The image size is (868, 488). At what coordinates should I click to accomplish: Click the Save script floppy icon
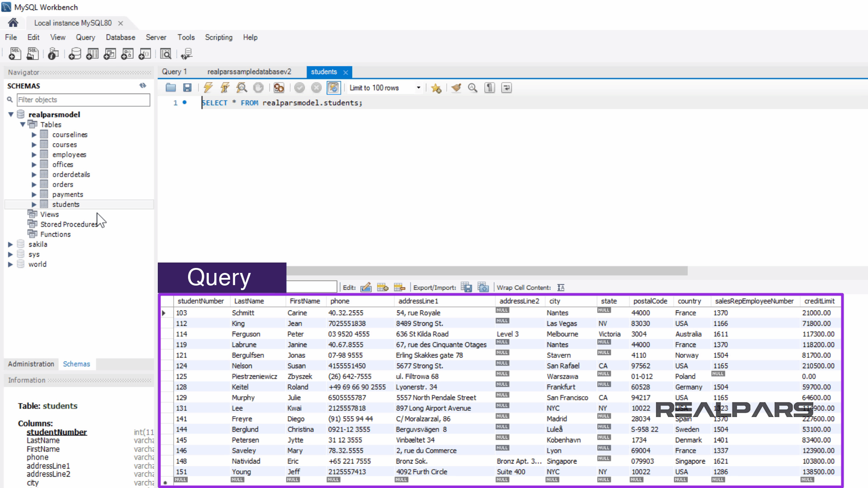coord(187,88)
